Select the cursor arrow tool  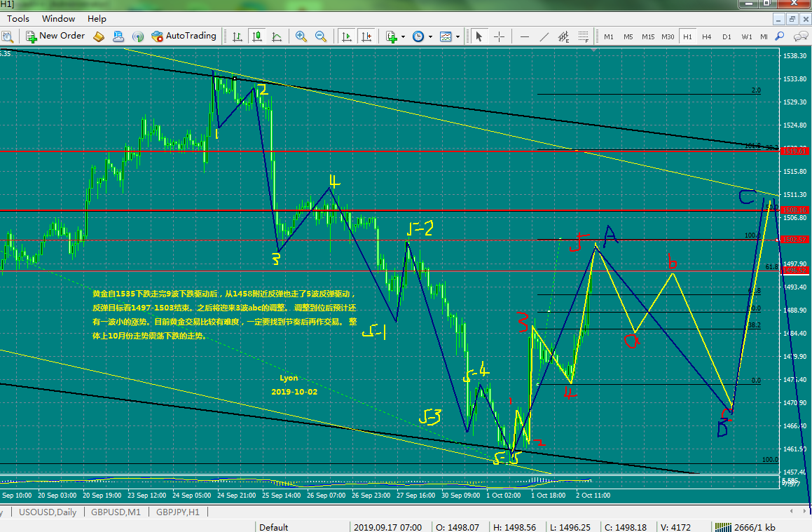click(x=479, y=36)
